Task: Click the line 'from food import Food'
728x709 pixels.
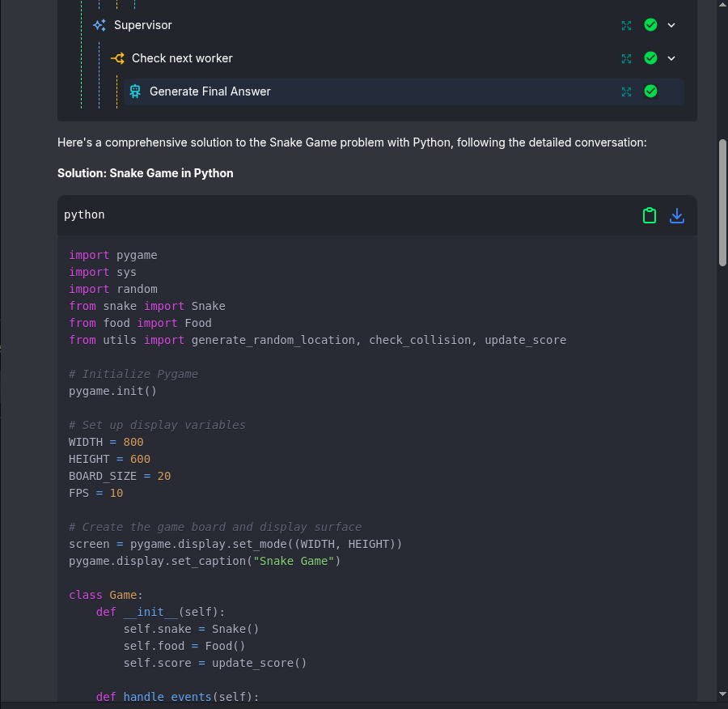Action: pos(140,323)
